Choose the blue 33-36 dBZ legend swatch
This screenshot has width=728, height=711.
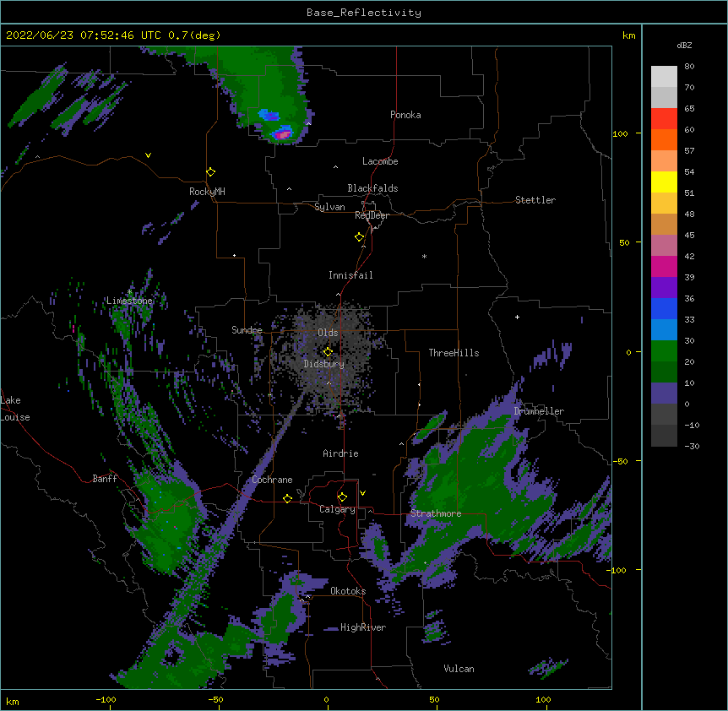click(x=664, y=308)
